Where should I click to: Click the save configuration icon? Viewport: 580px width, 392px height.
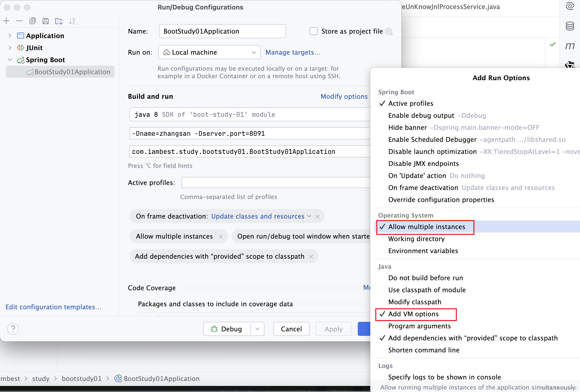(46, 21)
